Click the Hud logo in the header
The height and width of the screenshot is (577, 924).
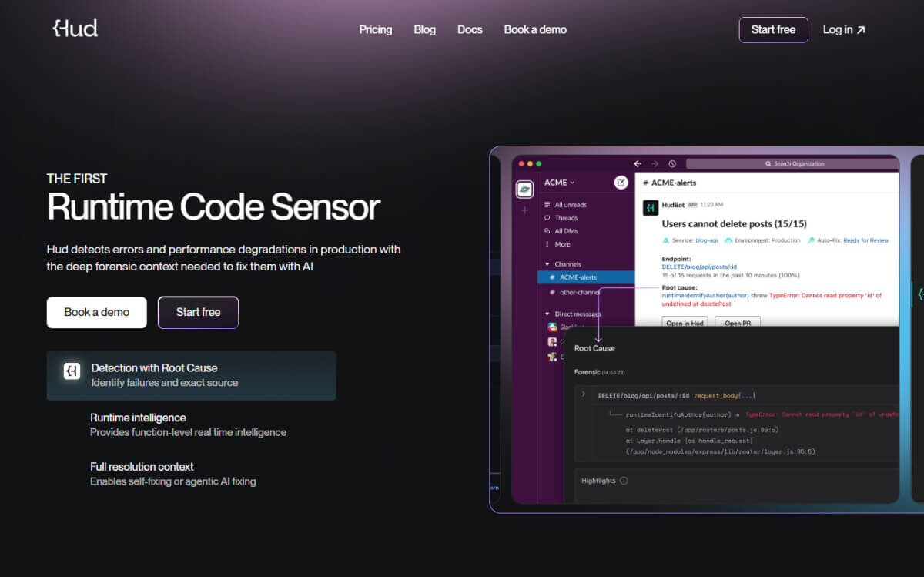(75, 29)
